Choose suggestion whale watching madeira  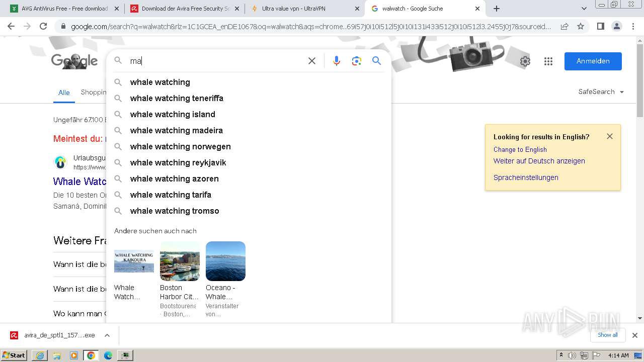click(x=249, y=130)
